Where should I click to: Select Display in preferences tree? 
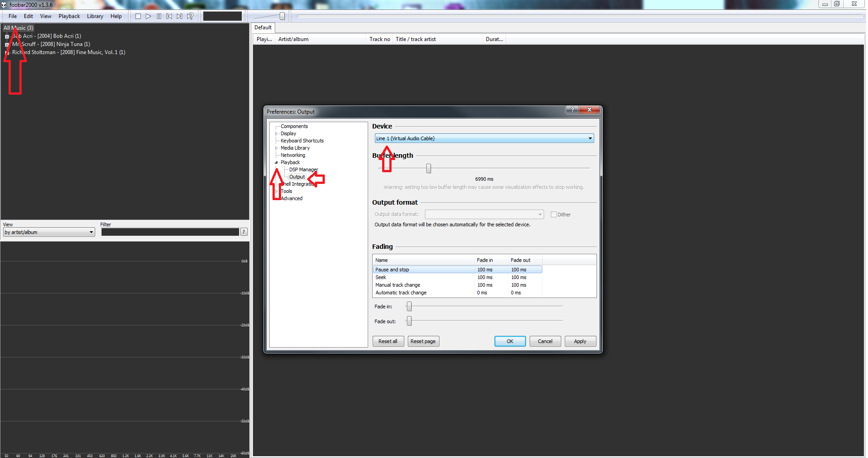[x=288, y=133]
